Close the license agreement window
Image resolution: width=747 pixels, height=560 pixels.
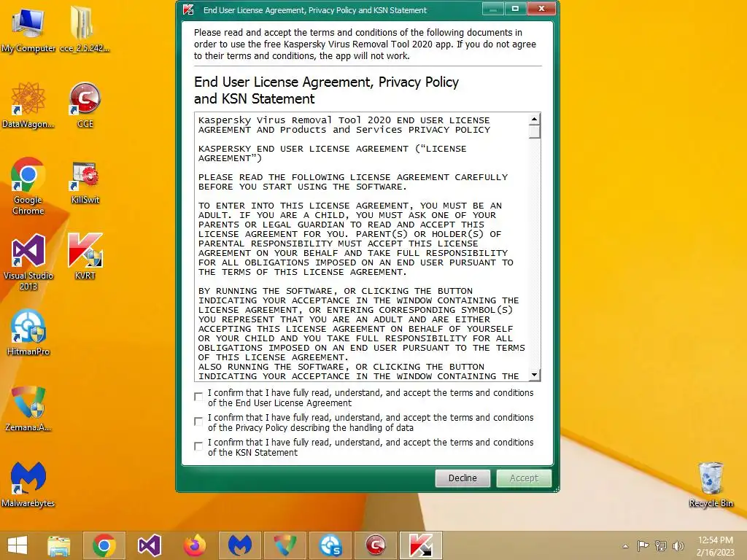pos(542,9)
